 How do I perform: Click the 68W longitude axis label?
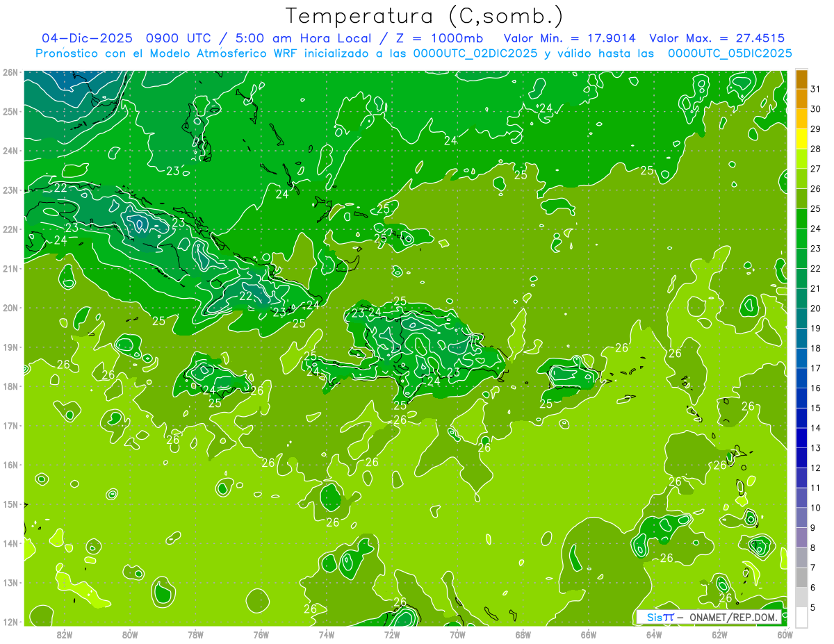[x=523, y=634]
